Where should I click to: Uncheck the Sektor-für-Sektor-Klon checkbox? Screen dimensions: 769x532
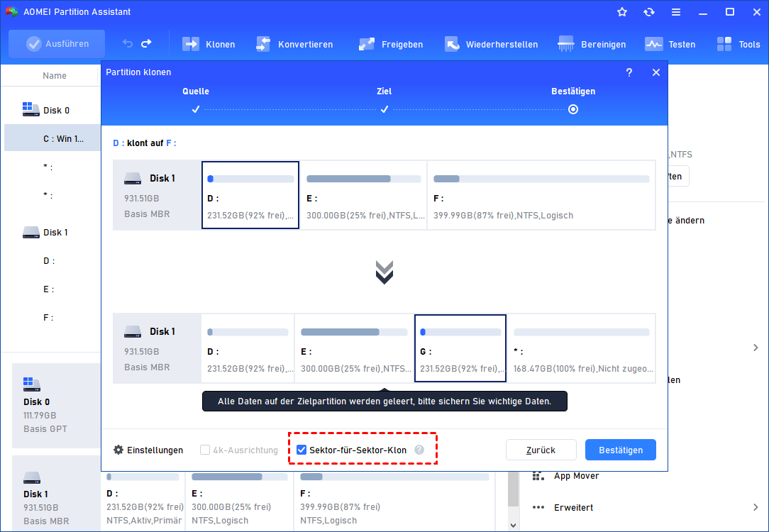pyautogui.click(x=301, y=450)
